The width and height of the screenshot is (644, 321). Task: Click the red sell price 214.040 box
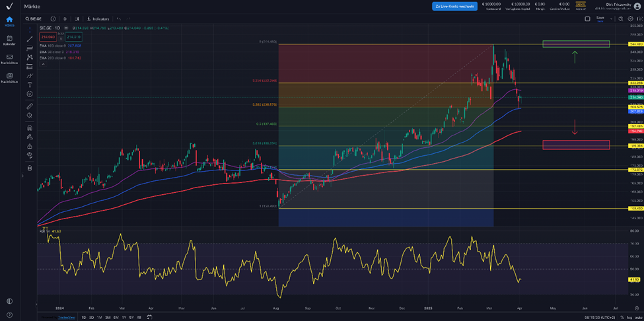47,37
